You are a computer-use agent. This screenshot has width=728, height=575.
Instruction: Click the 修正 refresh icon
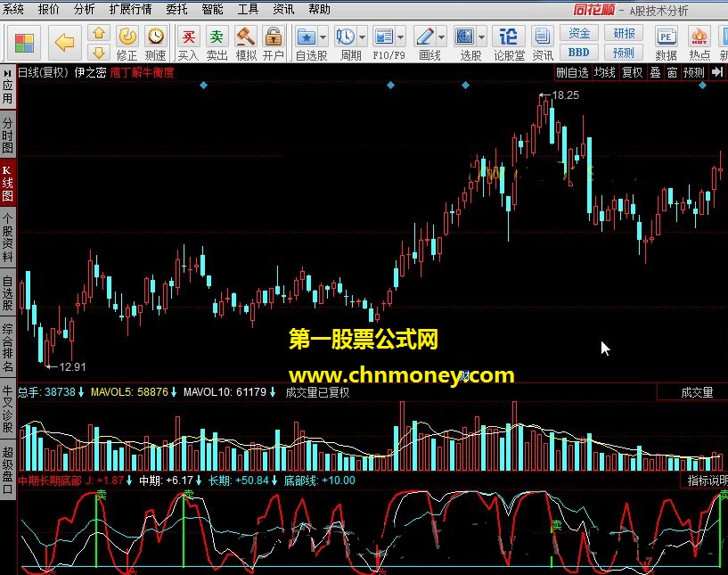click(127, 37)
